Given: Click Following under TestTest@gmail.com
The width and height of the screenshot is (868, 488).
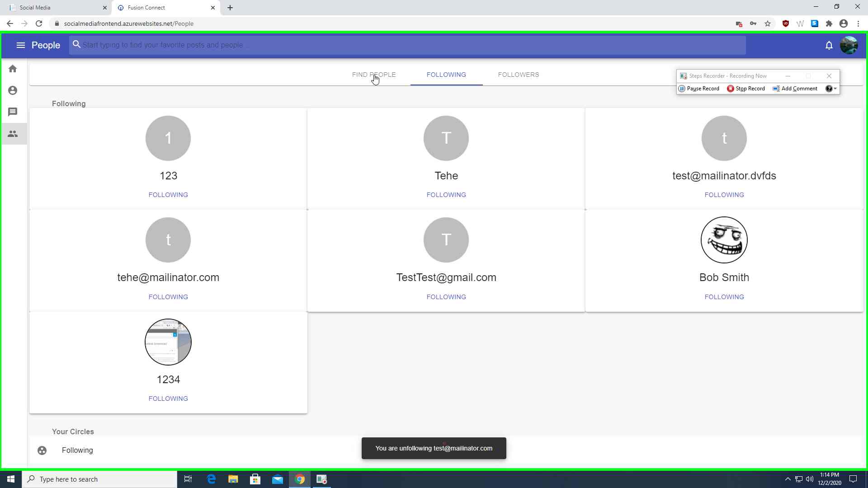Looking at the screenshot, I should pos(446,297).
